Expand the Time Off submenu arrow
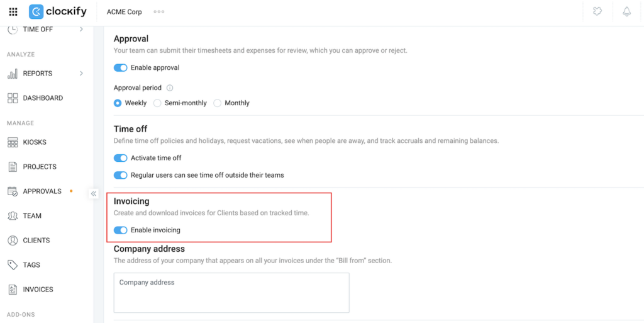Screen dimensions: 644x323 (x=81, y=30)
